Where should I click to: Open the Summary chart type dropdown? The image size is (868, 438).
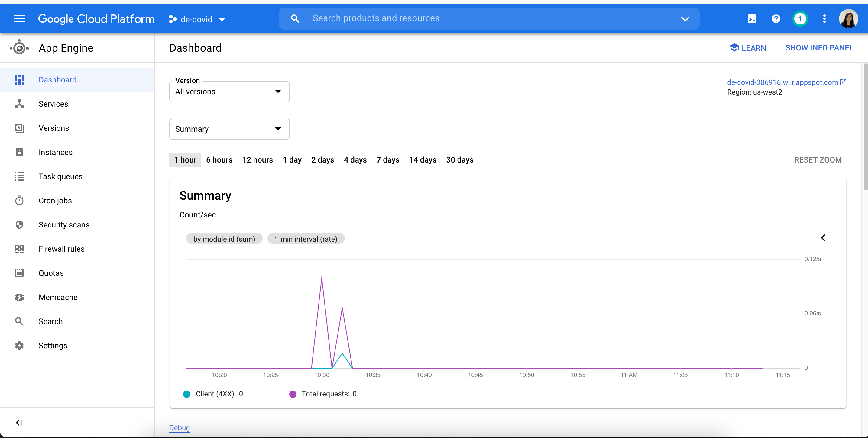tap(229, 129)
